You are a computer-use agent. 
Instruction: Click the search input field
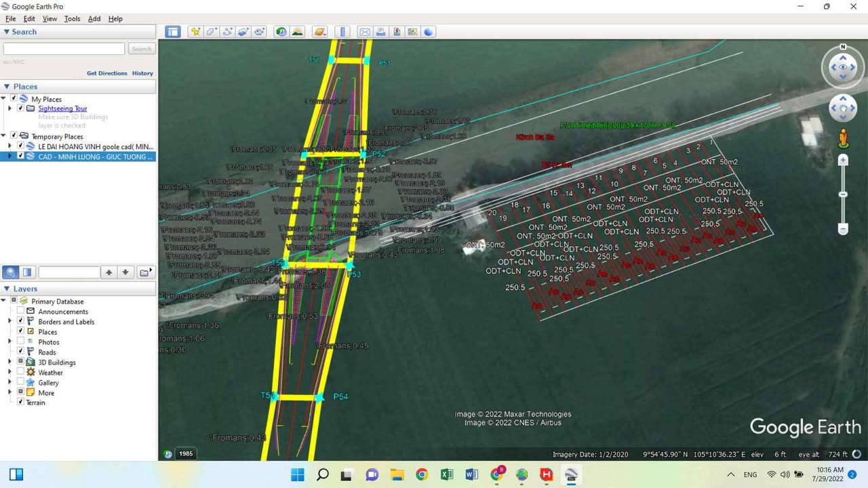pyautogui.click(x=64, y=49)
